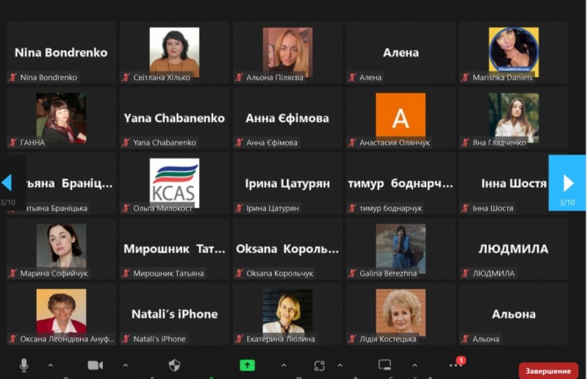588x379 pixels.
Task: Open the reactions icon in the toolbar
Action: (x=319, y=365)
